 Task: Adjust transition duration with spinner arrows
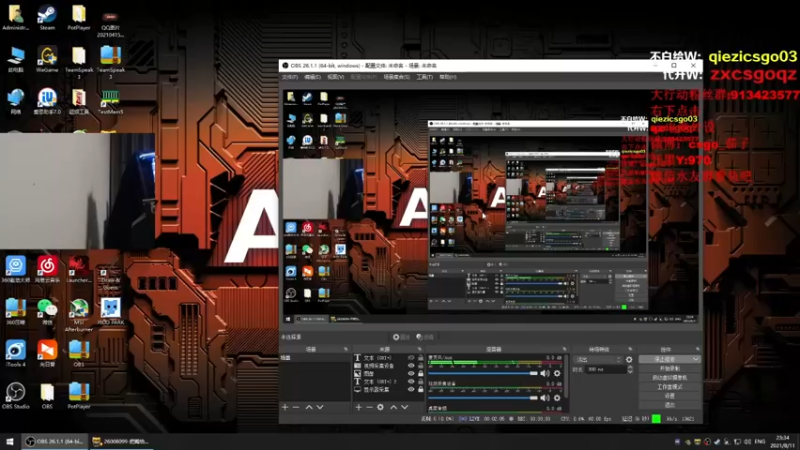(x=630, y=369)
